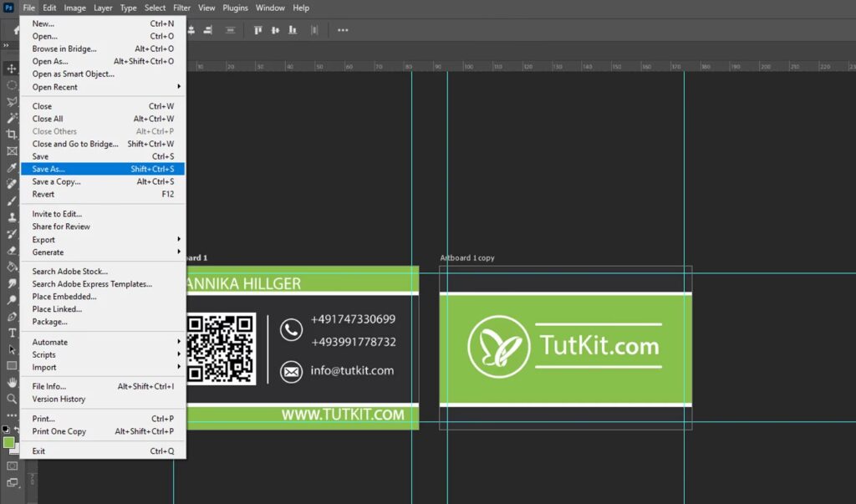
Task: Click align bottom edges icon
Action: click(x=292, y=30)
